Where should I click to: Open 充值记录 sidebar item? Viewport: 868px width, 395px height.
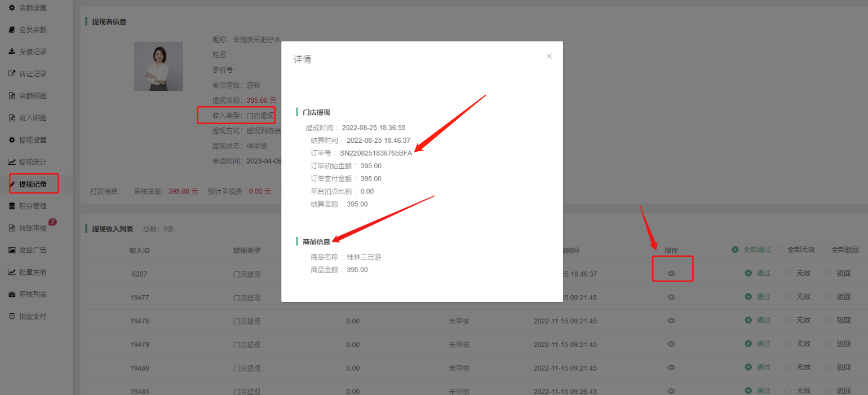click(x=33, y=52)
